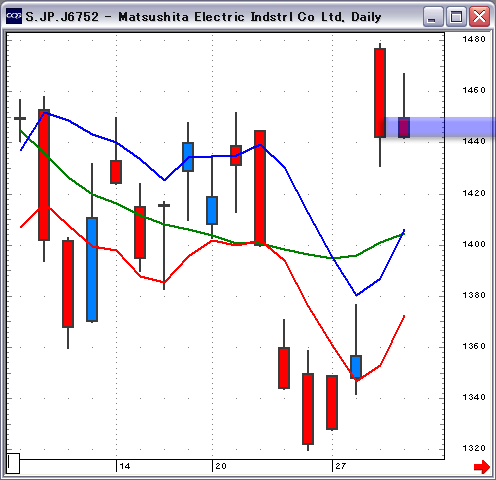Click the chart title 'S.JP.J6752 - Matsushita Electric'
This screenshot has width=496, height=480.
[135, 17]
